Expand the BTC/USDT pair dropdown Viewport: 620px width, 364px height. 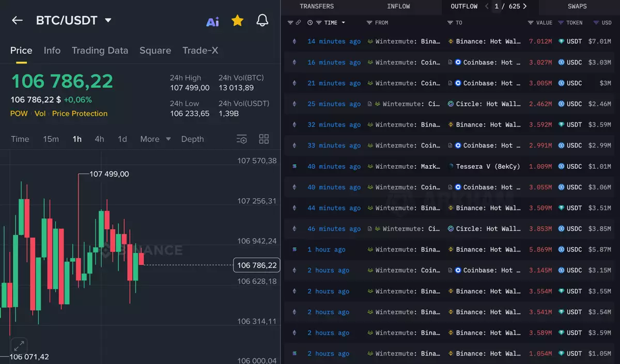tap(108, 21)
